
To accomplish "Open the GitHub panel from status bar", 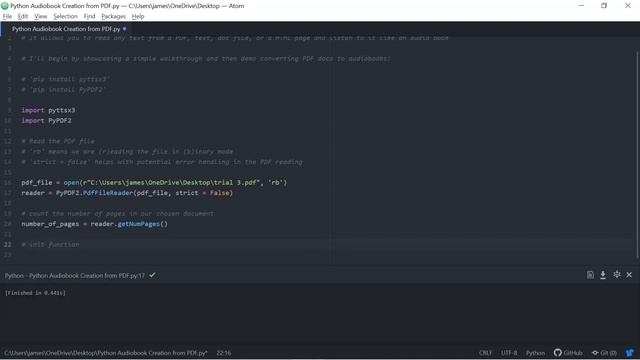I will pos(568,353).
